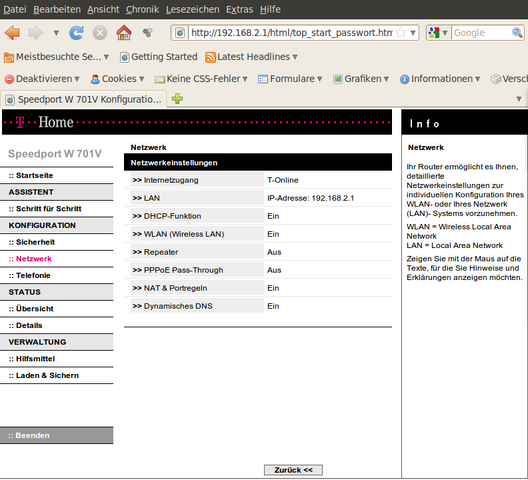Click the site identity icon in address bar

pyautogui.click(x=180, y=33)
